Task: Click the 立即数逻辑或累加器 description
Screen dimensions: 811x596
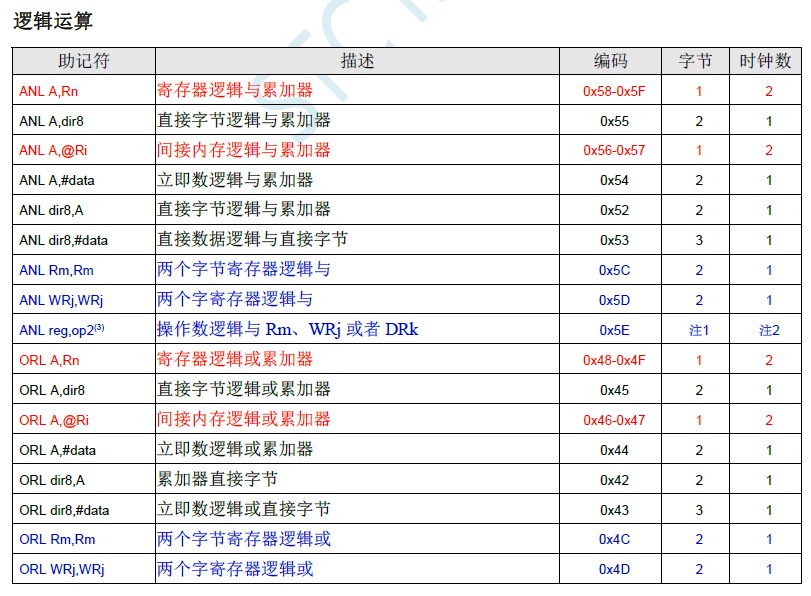Action: click(x=235, y=449)
